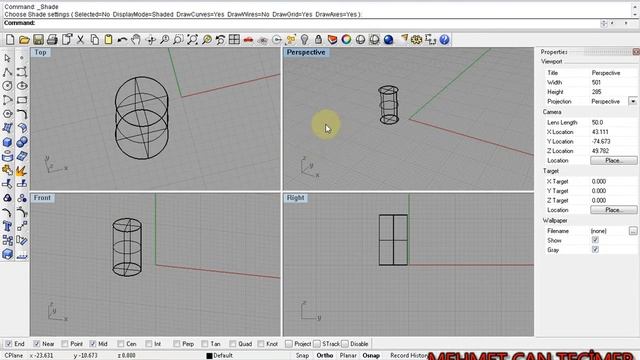
Task: Check the Disable osnap checkbox
Action: click(345, 344)
